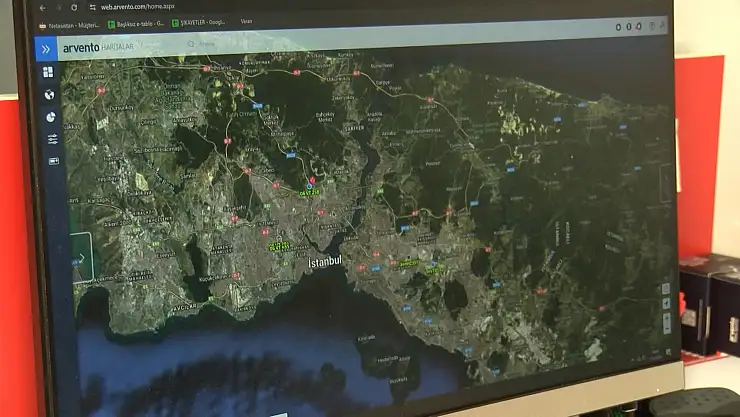Open the dashboard grid icon in the sidebar

coord(48,73)
